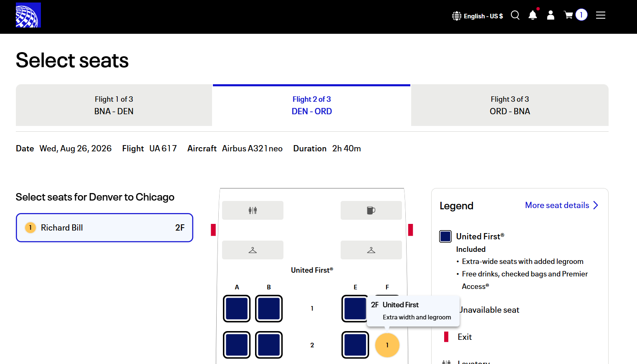Click the galley coffee cup icon
This screenshot has width=637, height=364.
point(371,210)
